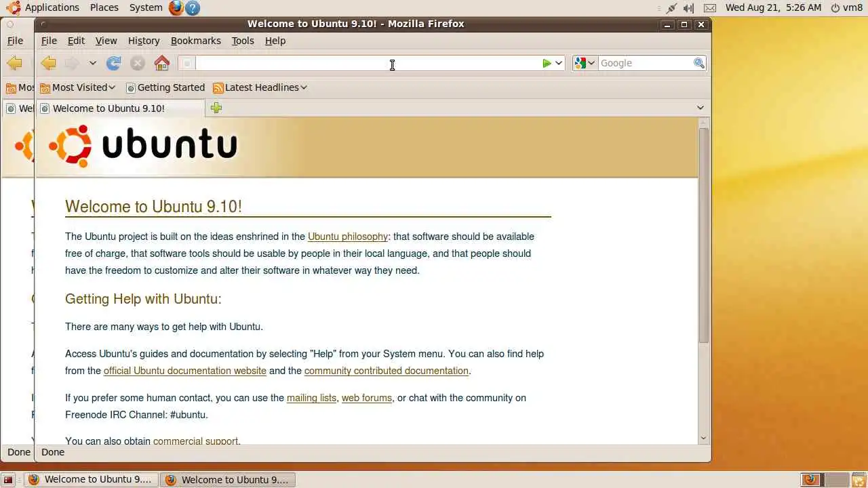Open the Help menu
The image size is (868, 488).
[275, 41]
